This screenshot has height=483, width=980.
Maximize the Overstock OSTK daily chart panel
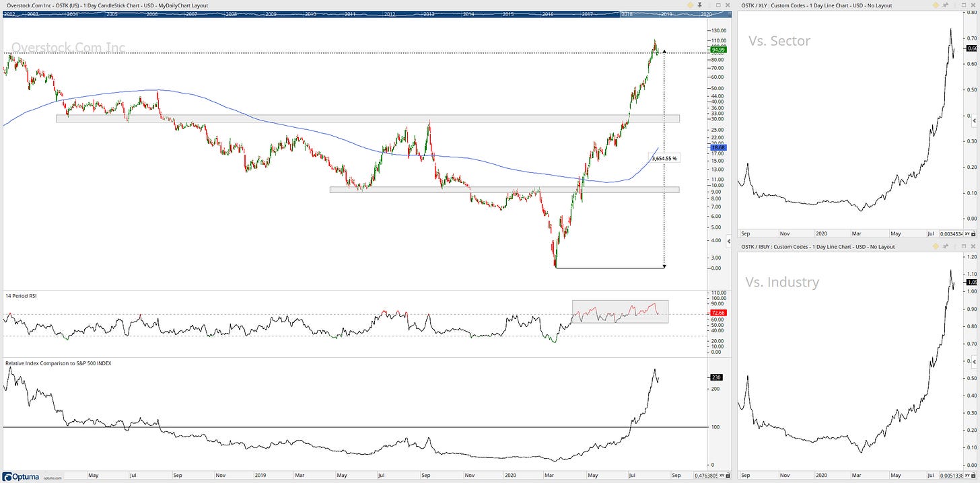pos(718,5)
